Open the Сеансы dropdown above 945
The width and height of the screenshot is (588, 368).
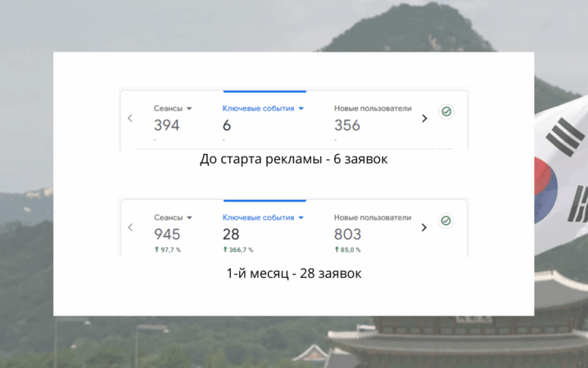click(x=173, y=217)
